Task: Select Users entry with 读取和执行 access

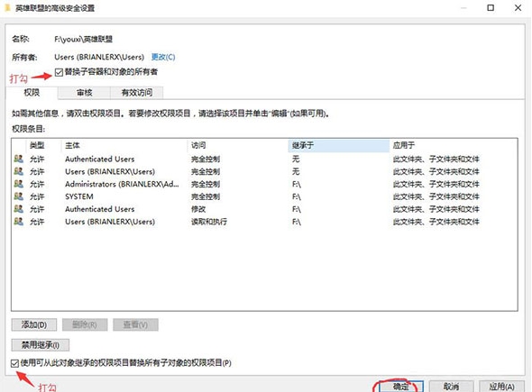Action: [264, 222]
